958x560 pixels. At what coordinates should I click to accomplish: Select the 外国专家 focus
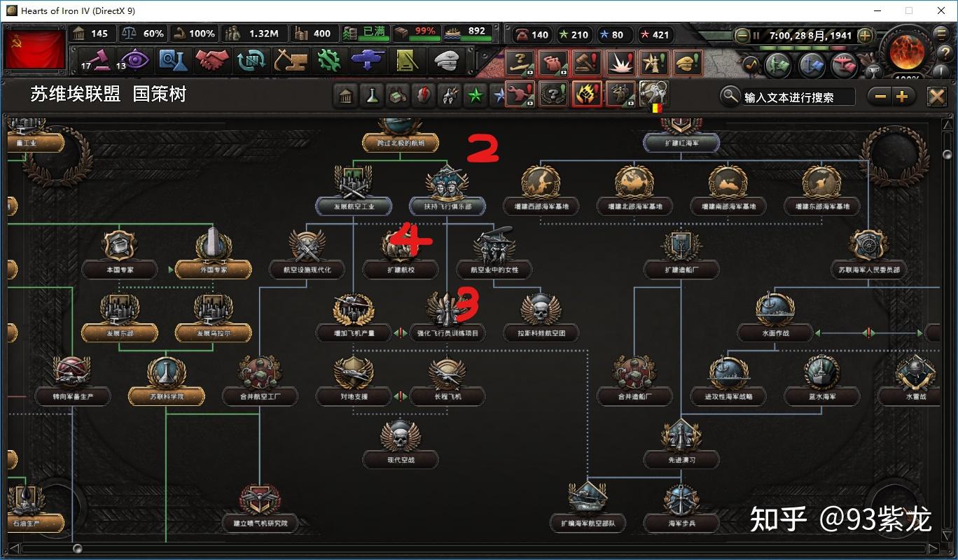pyautogui.click(x=213, y=254)
